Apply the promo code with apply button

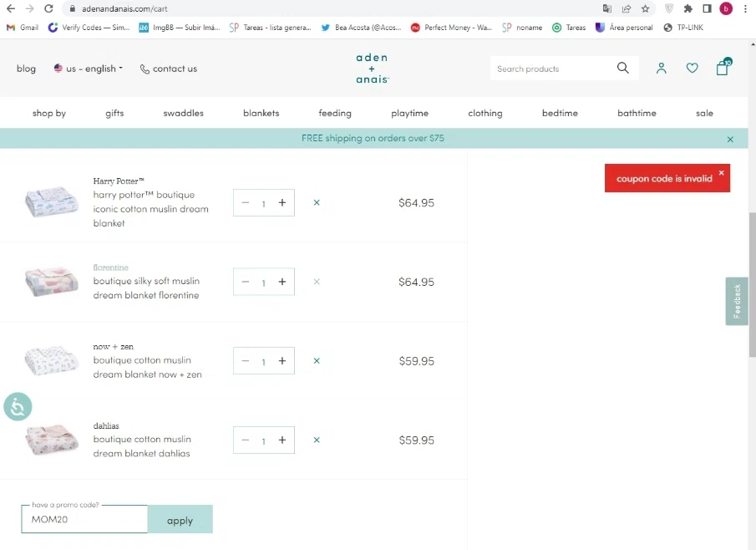[x=180, y=519]
